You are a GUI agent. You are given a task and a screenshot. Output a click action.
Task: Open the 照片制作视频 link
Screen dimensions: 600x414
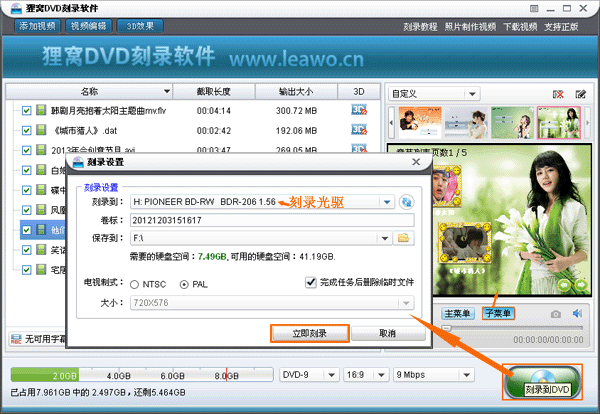pos(470,27)
